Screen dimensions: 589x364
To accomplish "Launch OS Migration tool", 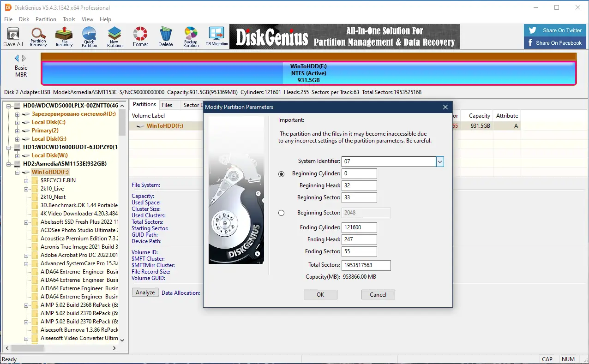I will [x=216, y=37].
